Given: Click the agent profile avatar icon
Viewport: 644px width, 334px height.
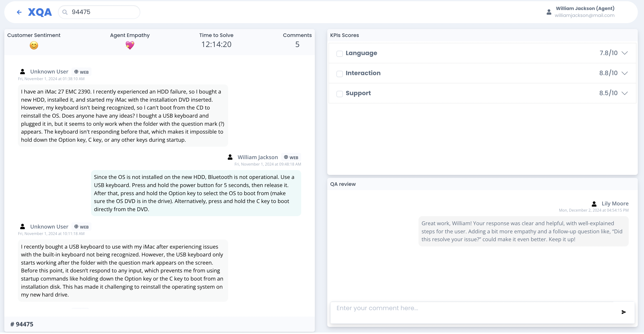Looking at the screenshot, I should [549, 12].
